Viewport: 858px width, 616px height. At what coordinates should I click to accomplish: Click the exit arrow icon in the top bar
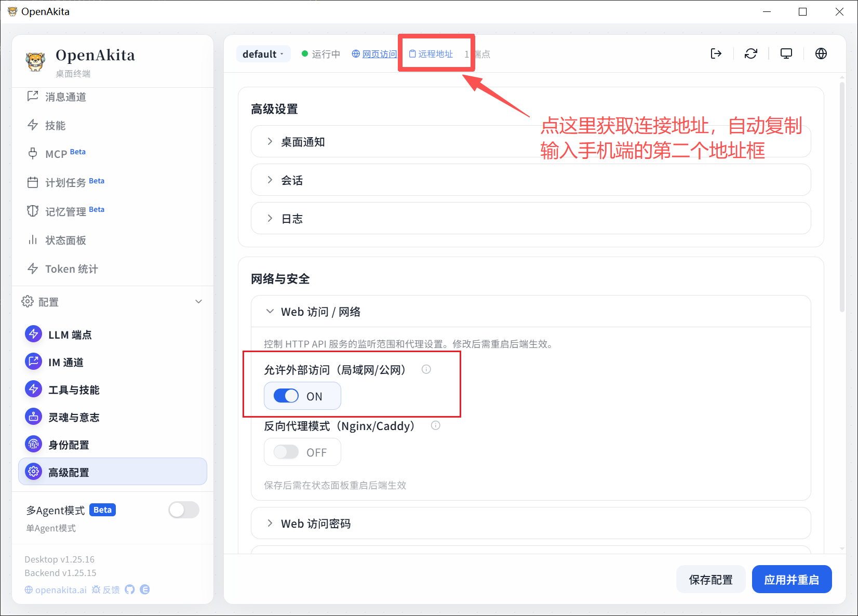[x=716, y=53]
